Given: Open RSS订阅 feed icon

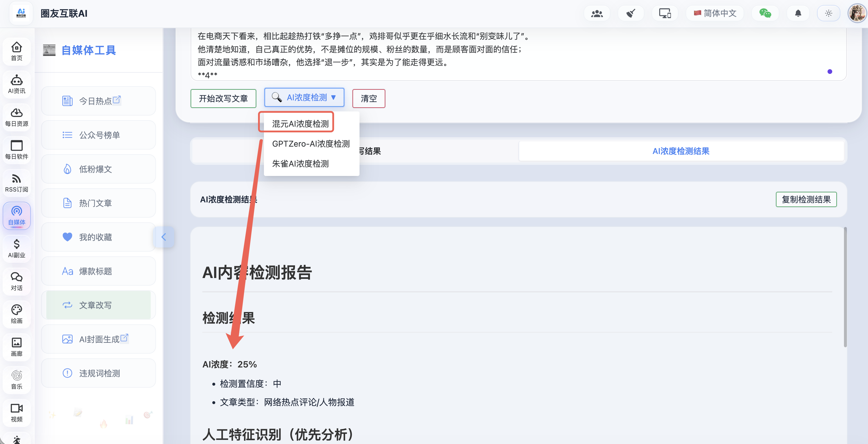Looking at the screenshot, I should [x=16, y=183].
